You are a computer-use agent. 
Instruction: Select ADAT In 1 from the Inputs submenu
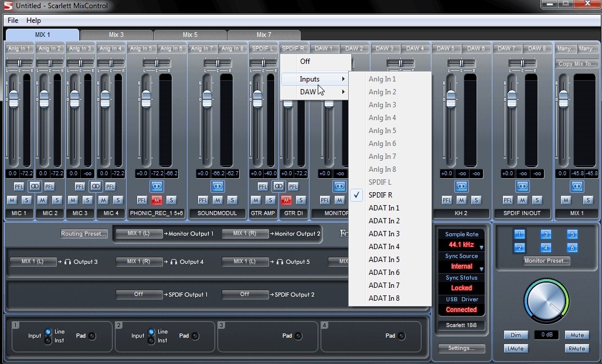390,207
